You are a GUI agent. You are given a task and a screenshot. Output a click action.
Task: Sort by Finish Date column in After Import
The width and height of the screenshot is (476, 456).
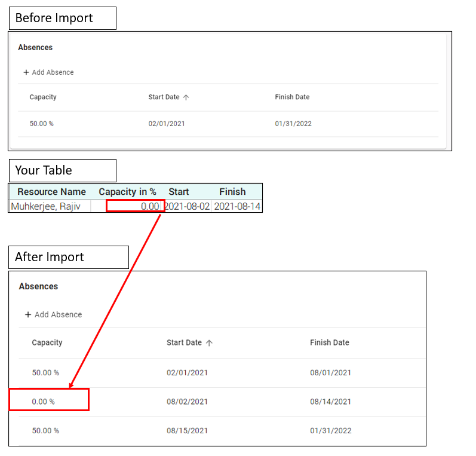coord(329,342)
